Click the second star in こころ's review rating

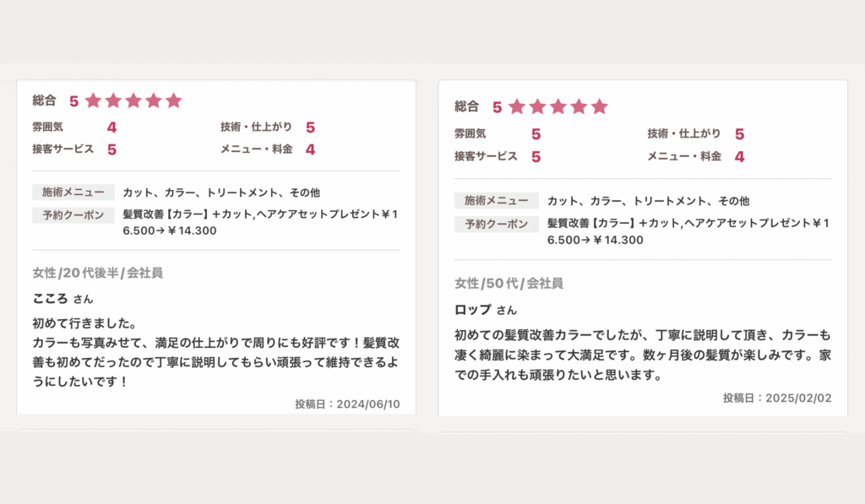point(113,100)
